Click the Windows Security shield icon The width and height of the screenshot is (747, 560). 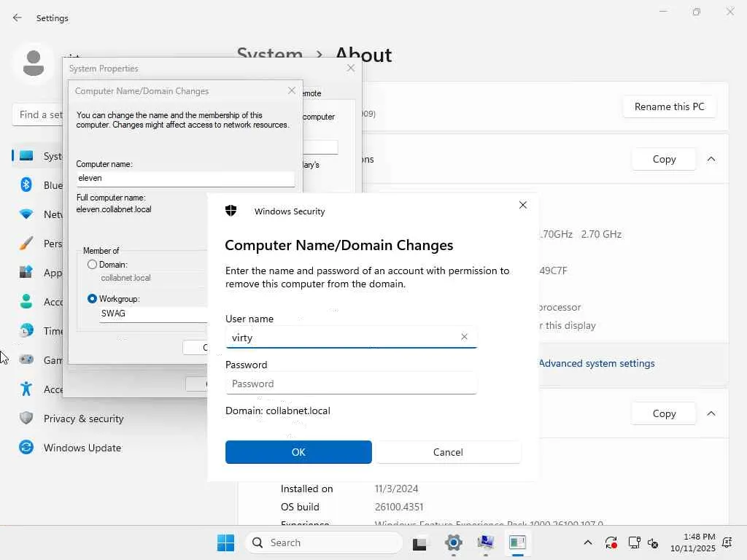(231, 211)
